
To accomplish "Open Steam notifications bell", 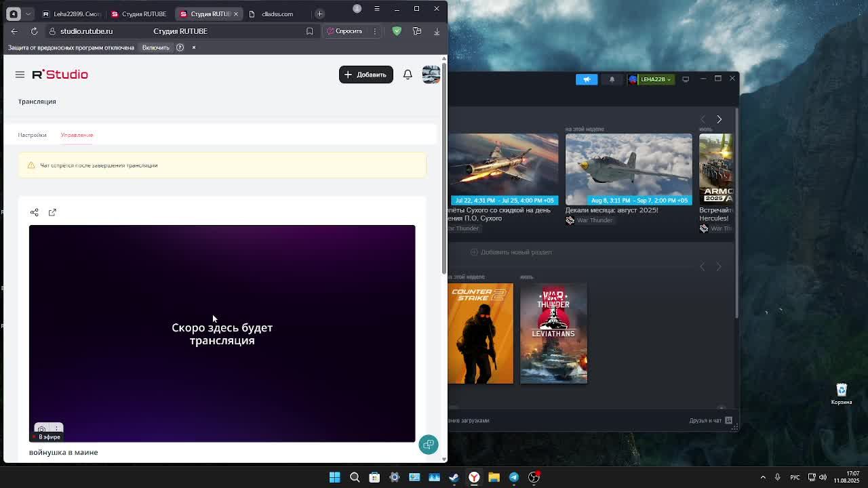I will pos(612,79).
